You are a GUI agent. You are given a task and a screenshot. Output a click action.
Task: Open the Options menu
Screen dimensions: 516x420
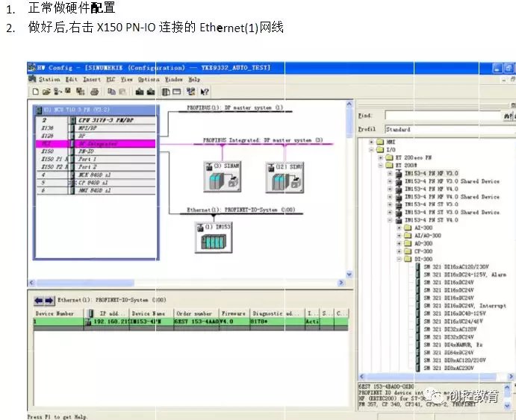point(149,79)
